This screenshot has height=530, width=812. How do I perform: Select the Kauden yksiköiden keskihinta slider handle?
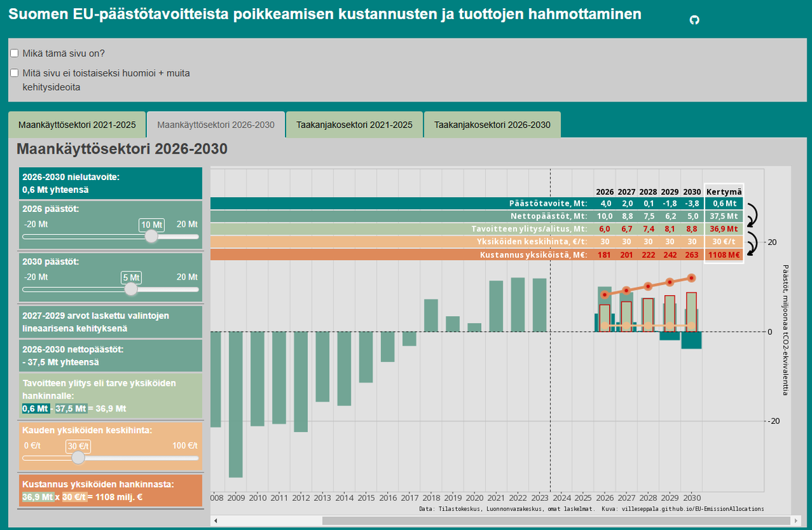pos(78,457)
